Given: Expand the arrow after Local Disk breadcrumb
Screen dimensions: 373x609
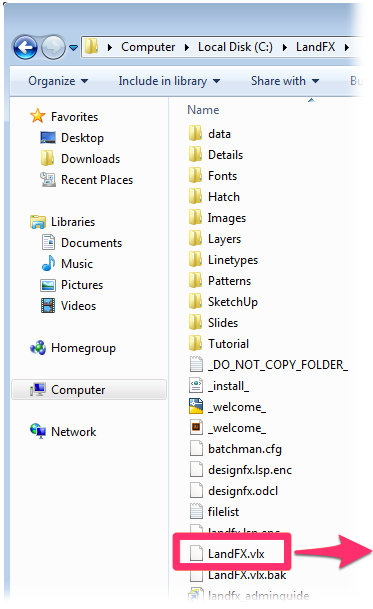Looking at the screenshot, I should point(285,47).
